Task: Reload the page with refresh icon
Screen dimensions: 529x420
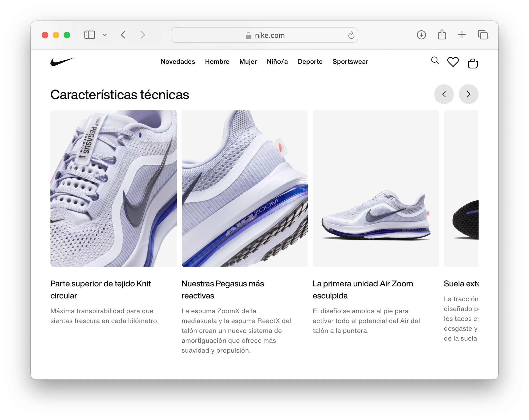Action: pyautogui.click(x=351, y=35)
